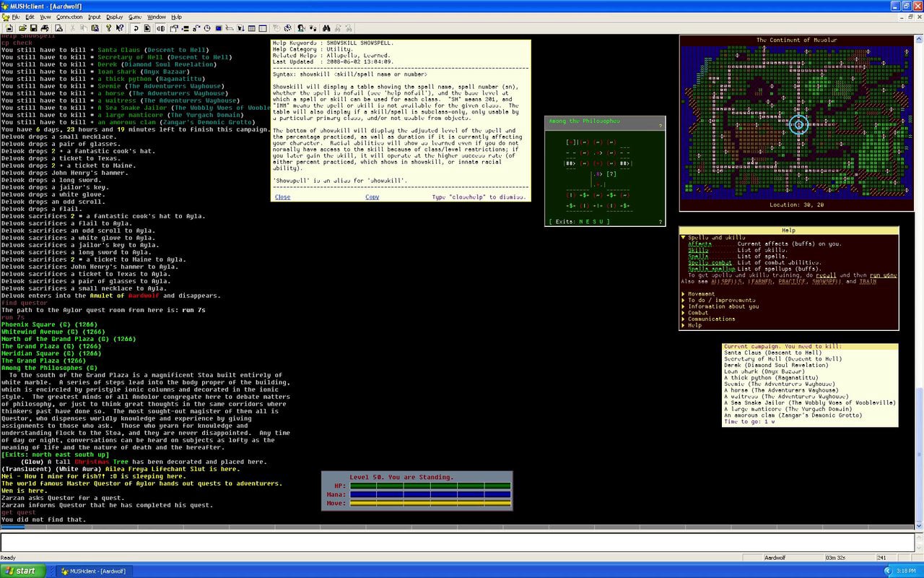
Task: Click the New World toolbar icon
Action: coord(9,28)
